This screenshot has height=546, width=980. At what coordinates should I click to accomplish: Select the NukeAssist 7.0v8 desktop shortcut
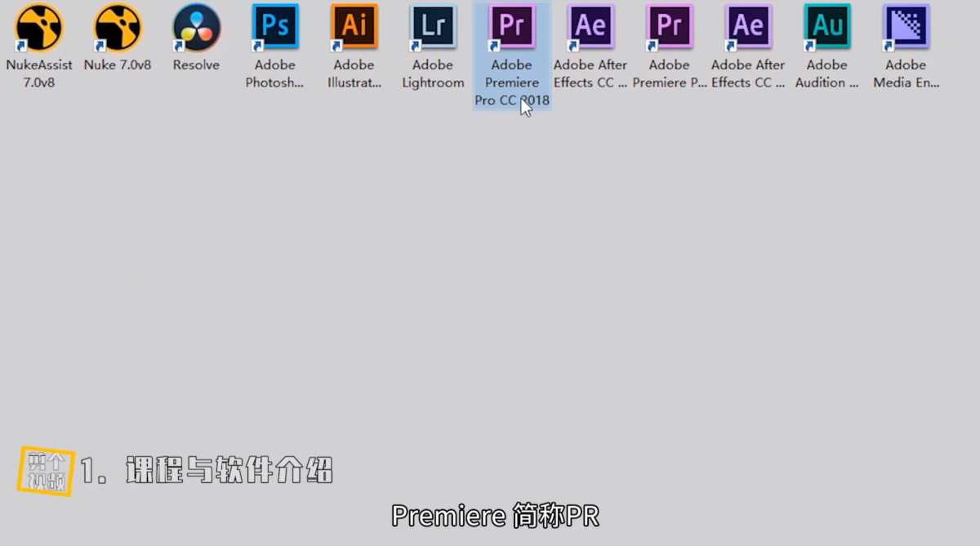pyautogui.click(x=38, y=28)
